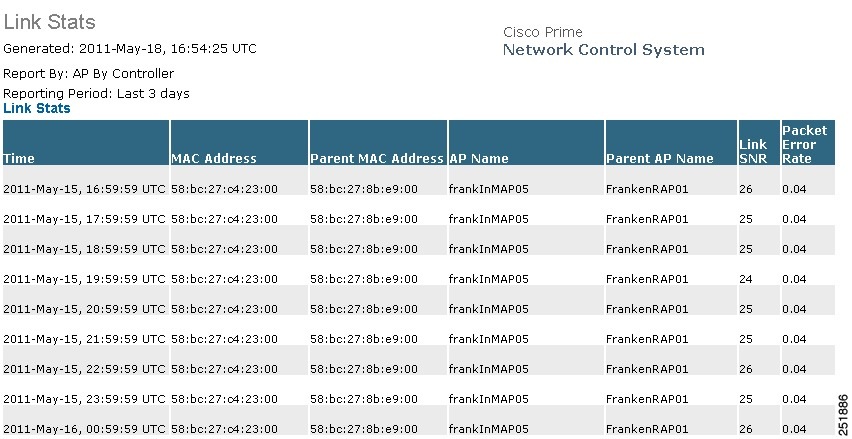The image size is (852, 439).
Task: Click the Link SNR value 24
Action: [746, 279]
